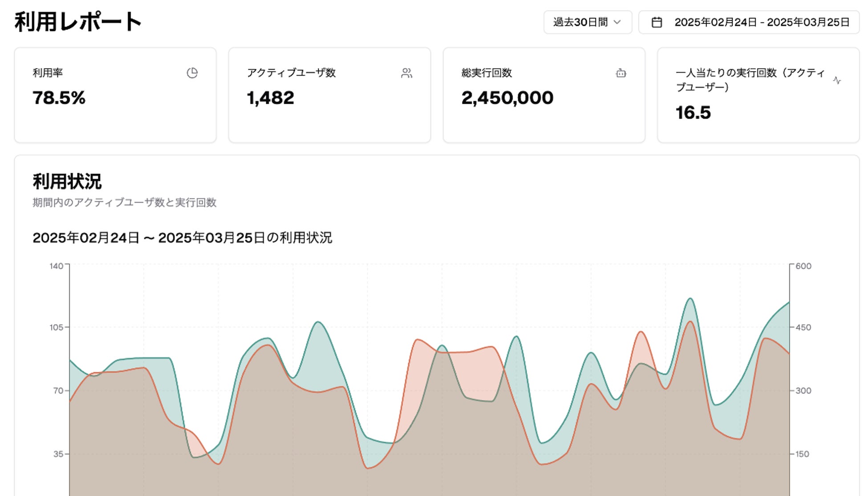Click chart title 2025年02月24日 〜 2025年03月25日の利用状況
868x496 pixels.
point(182,238)
